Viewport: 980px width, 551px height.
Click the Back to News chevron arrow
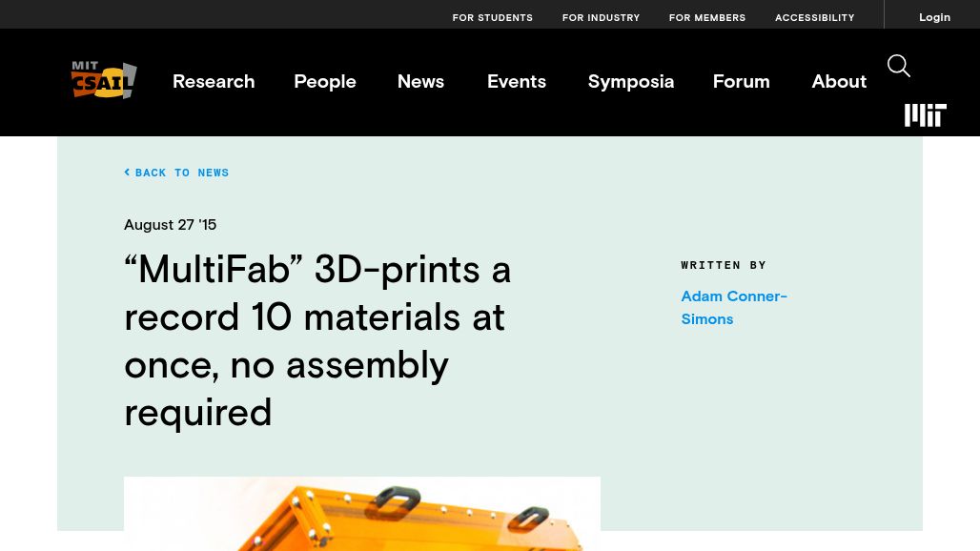(x=127, y=173)
